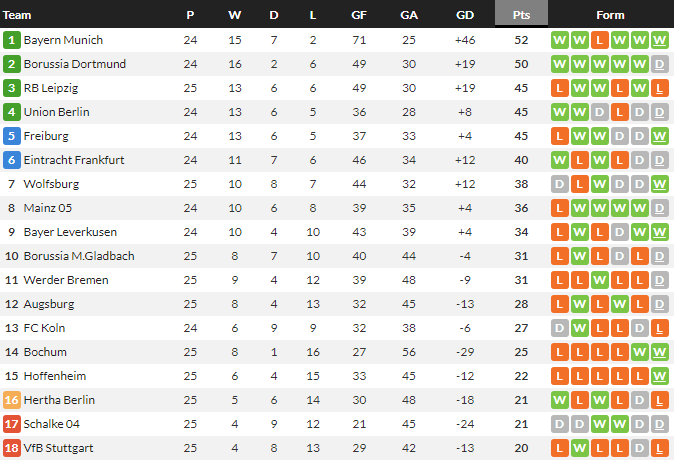This screenshot has width=674, height=460.
Task: Click Werder Bremen's green win form badge
Action: click(x=600, y=280)
